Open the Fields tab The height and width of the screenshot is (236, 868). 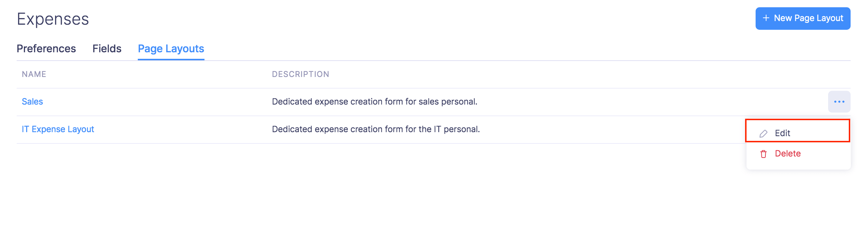[107, 49]
